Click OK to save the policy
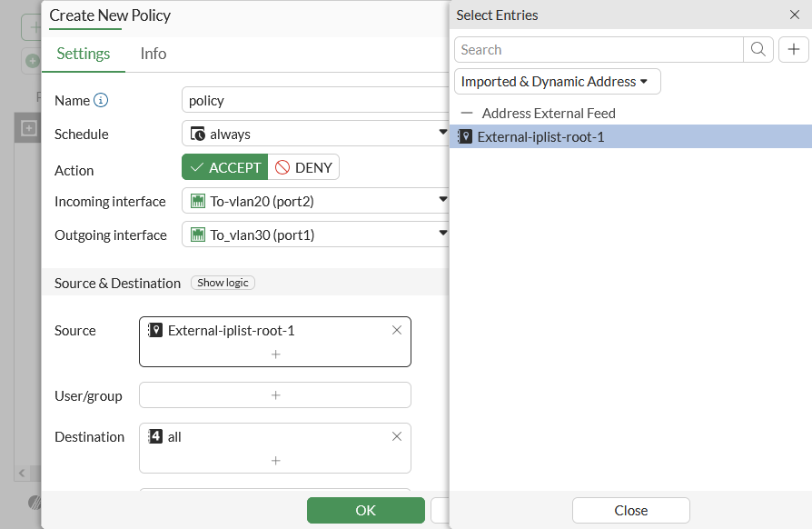The image size is (812, 529). pos(365,510)
